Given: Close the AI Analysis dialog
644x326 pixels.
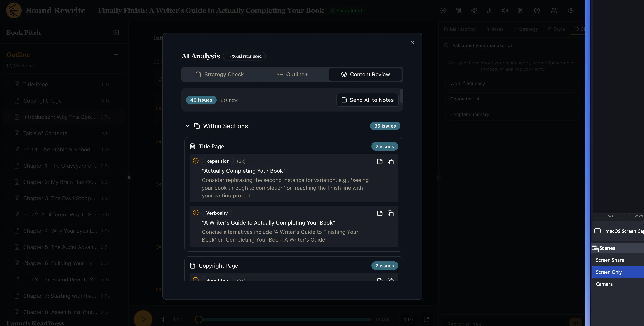Looking at the screenshot, I should (413, 43).
